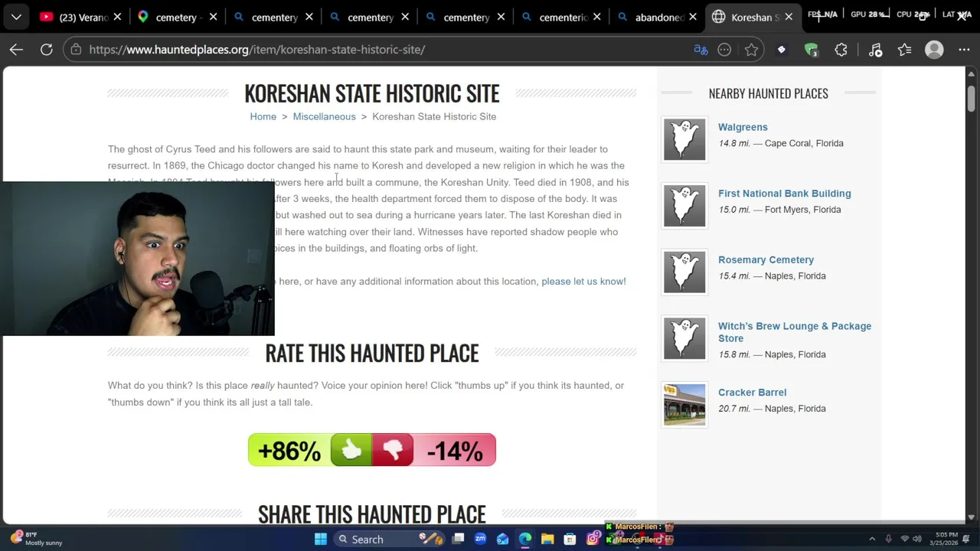
Task: Click the +86% haunted rating
Action: [289, 451]
